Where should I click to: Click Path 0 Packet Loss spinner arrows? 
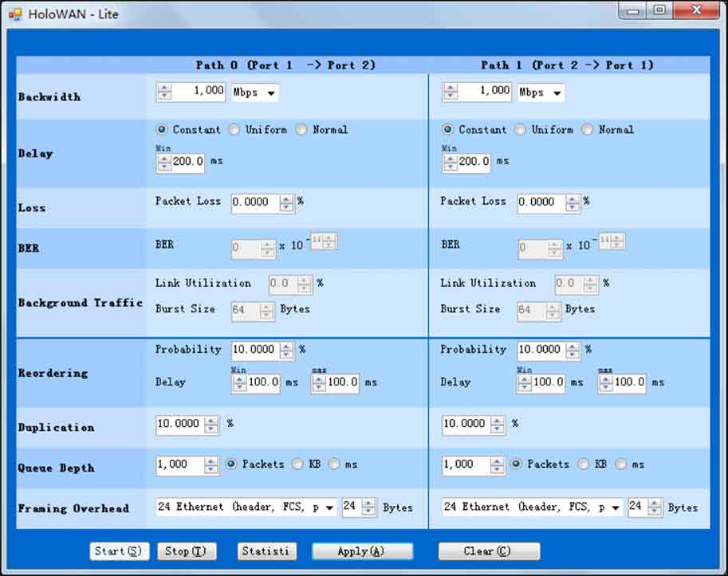tap(286, 203)
